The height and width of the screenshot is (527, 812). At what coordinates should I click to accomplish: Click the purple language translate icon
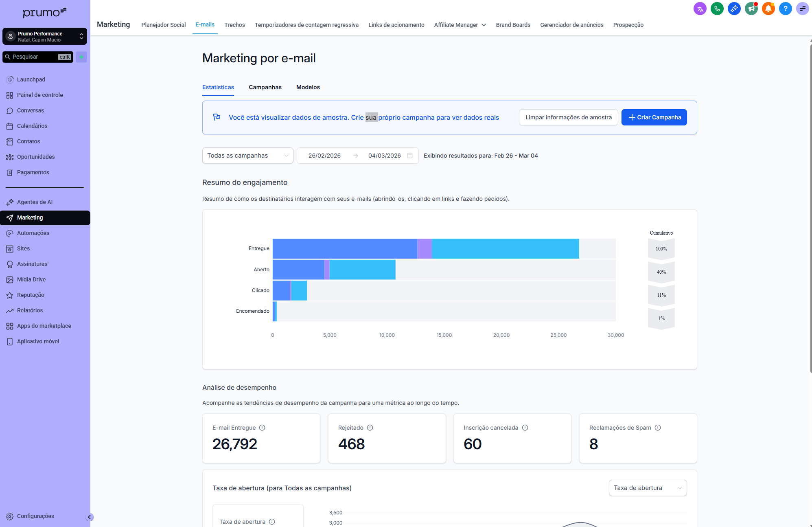[x=700, y=8]
